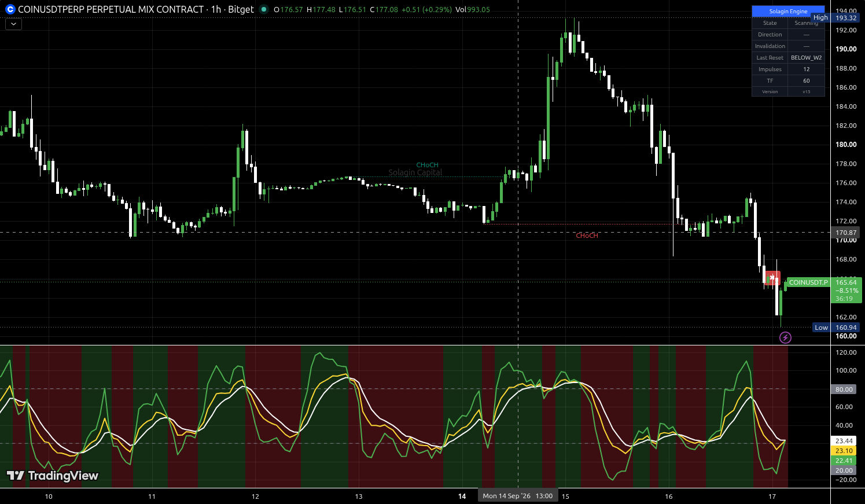
Task: Click the TF value 60 cell
Action: (806, 81)
